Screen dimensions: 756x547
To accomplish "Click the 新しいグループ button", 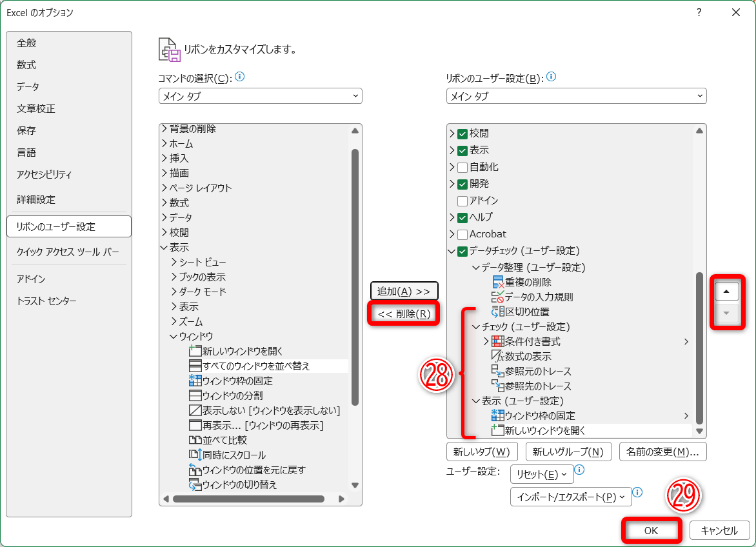I will [568, 452].
